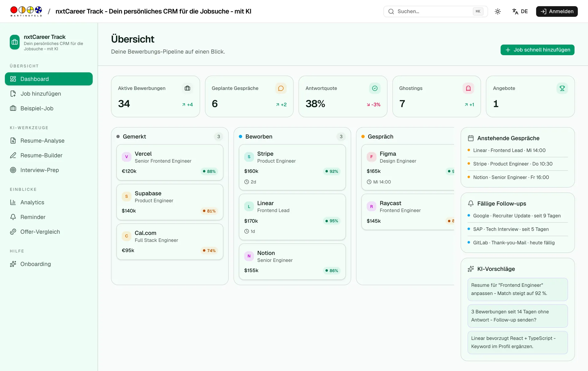Click the Anmelden button

[x=557, y=11]
